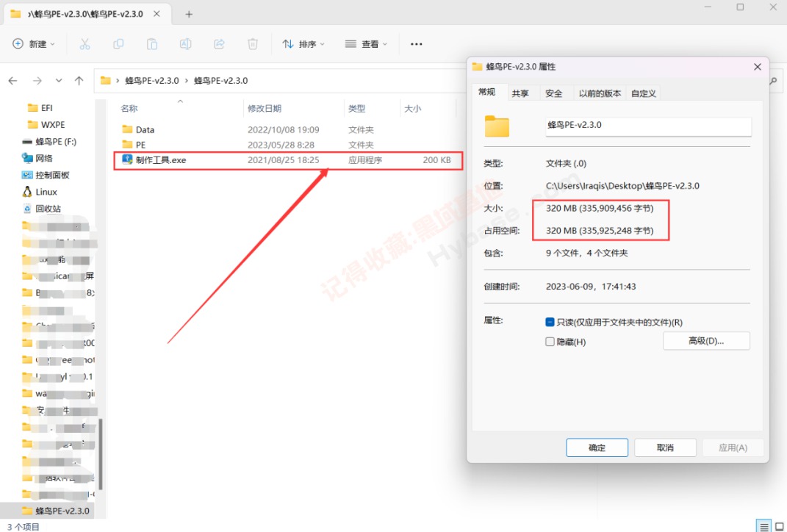
Task: Add a new Explorer tab with plus
Action: [189, 14]
